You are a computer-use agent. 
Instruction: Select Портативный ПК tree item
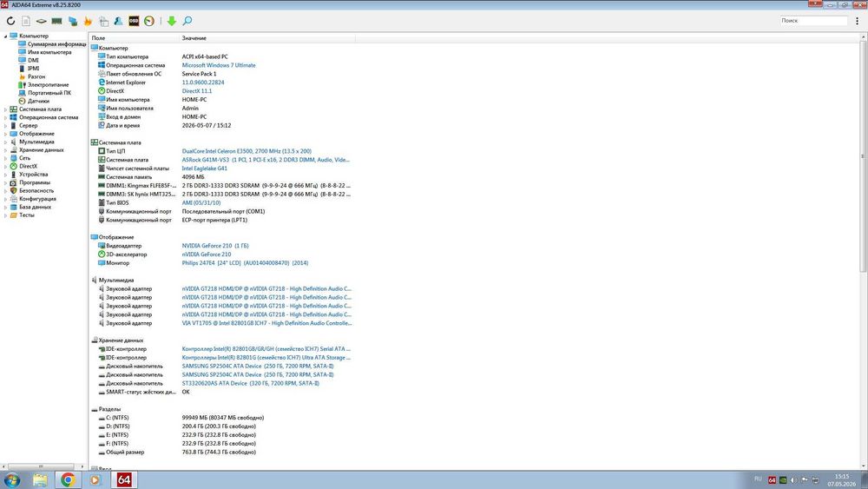click(x=49, y=92)
